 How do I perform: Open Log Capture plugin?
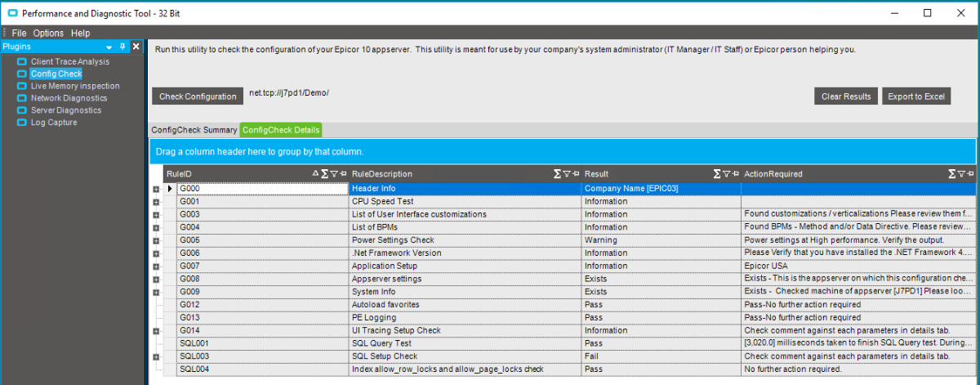pos(54,123)
